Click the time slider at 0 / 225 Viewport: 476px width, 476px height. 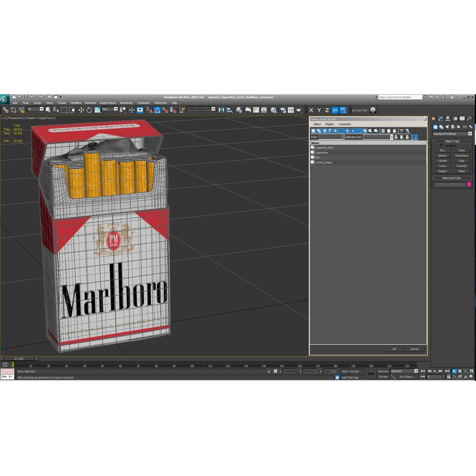(x=19, y=358)
